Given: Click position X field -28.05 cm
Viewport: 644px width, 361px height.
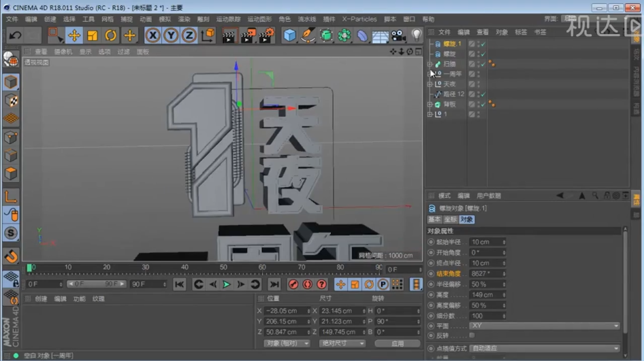Looking at the screenshot, I should tap(287, 311).
